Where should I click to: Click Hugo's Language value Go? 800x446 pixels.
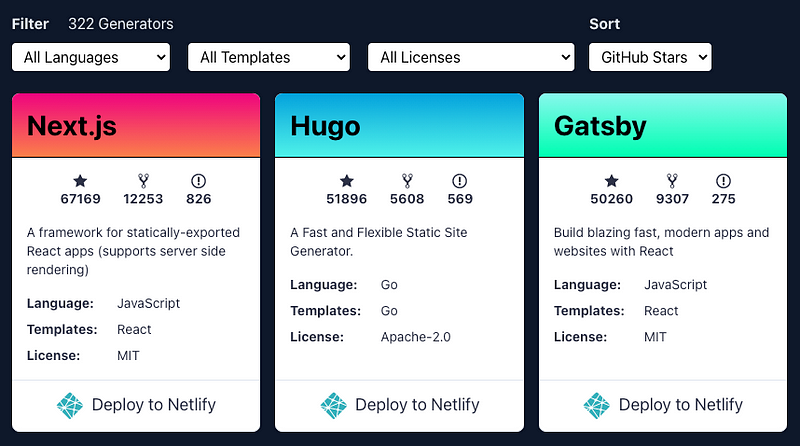pyautogui.click(x=389, y=285)
